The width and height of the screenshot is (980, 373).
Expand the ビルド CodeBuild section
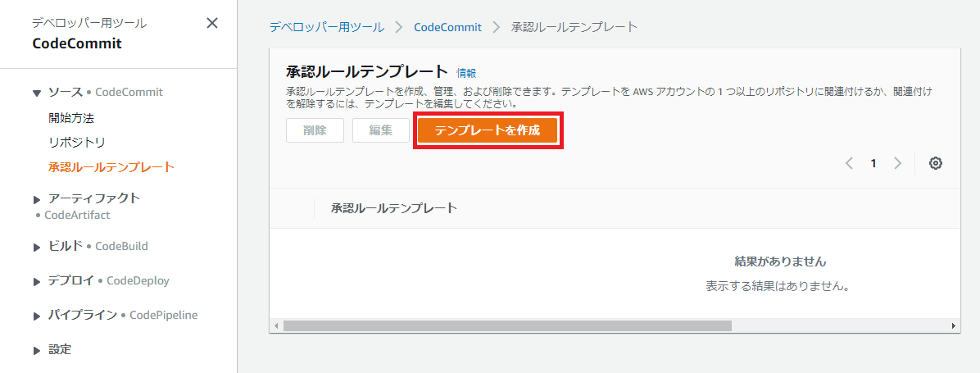pyautogui.click(x=37, y=247)
